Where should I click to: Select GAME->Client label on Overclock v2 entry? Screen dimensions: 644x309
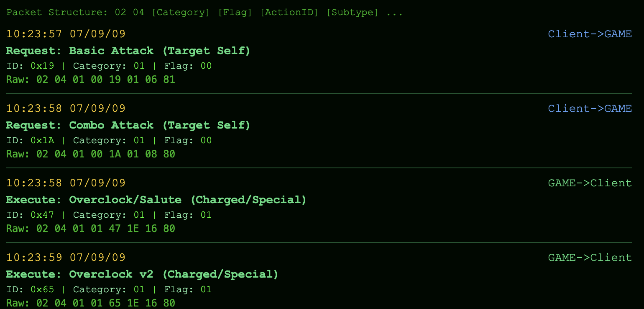click(x=590, y=257)
